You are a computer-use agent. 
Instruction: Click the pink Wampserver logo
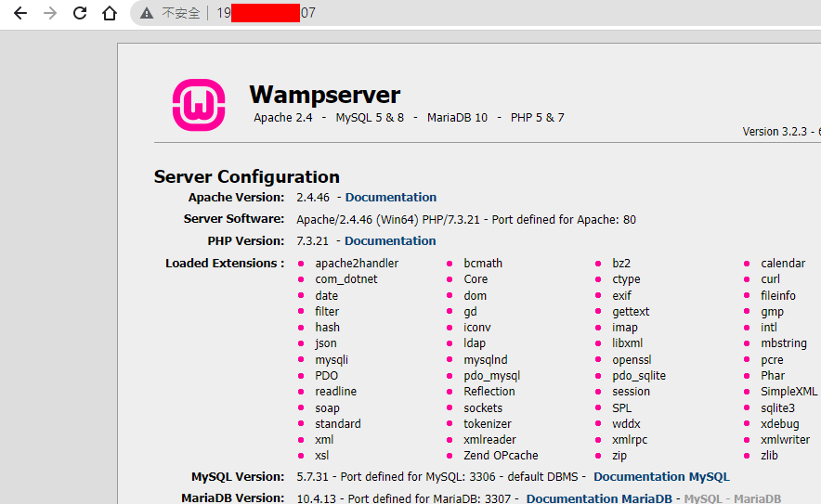(x=199, y=105)
